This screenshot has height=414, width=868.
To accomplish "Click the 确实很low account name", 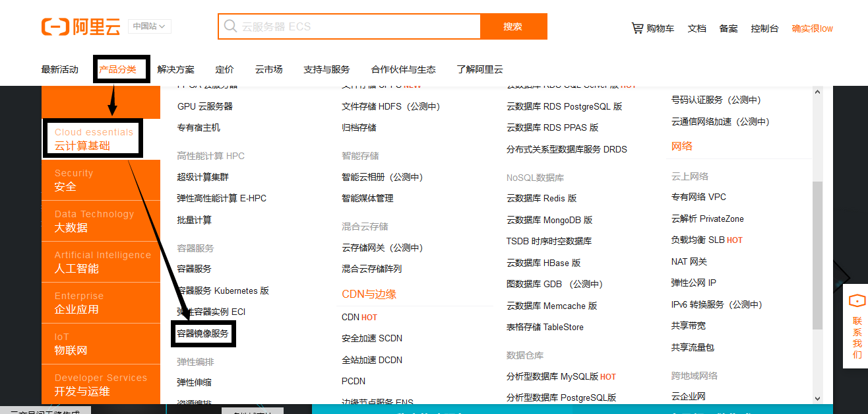I will point(812,28).
